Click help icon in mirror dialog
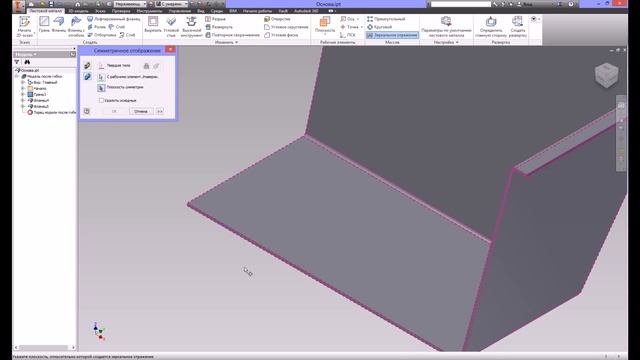 (87, 111)
